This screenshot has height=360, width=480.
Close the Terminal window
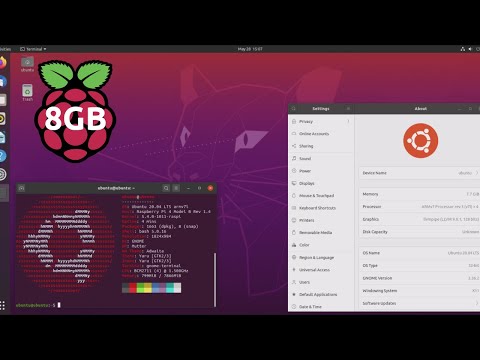pos(210,188)
